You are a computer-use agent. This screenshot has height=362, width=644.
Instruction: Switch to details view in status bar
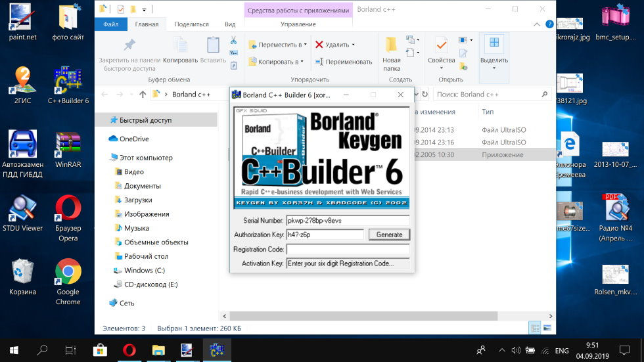535,328
